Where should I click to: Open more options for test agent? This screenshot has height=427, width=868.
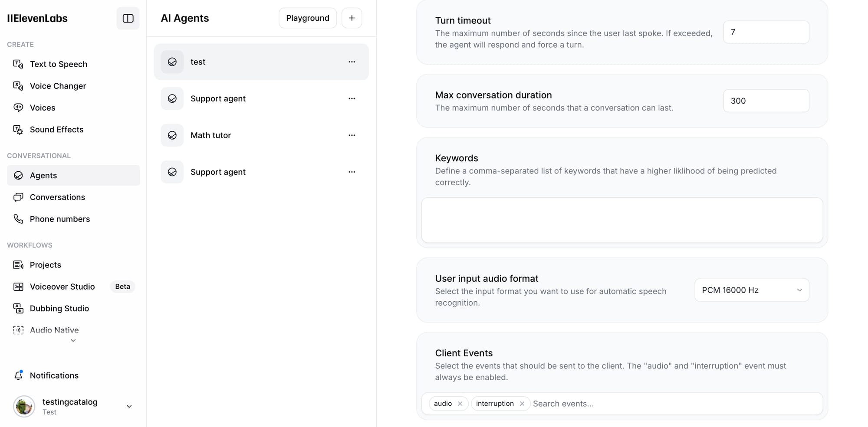[x=352, y=62]
